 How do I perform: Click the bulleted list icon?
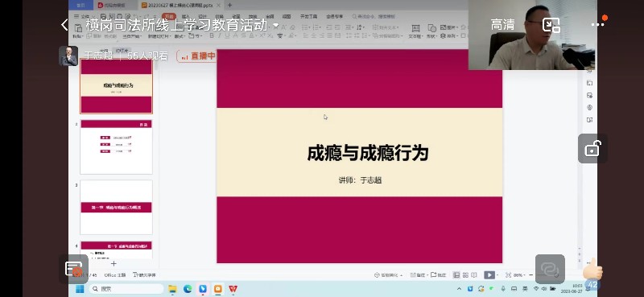point(305,27)
